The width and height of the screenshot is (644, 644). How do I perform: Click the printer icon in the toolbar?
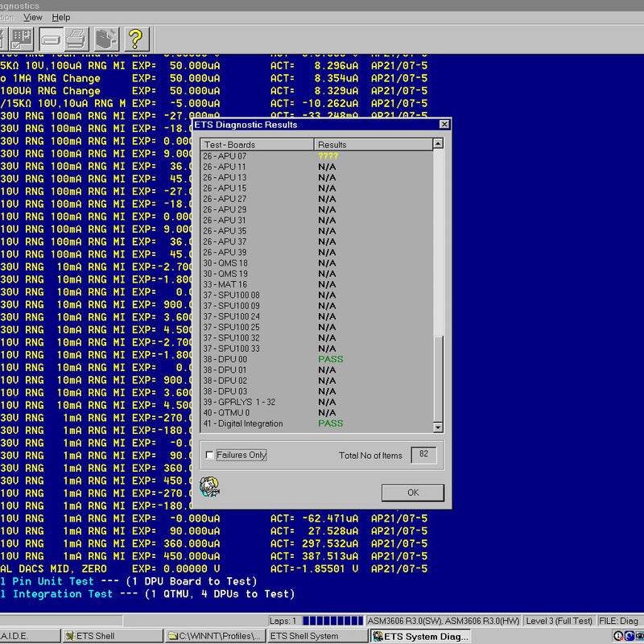point(76,38)
